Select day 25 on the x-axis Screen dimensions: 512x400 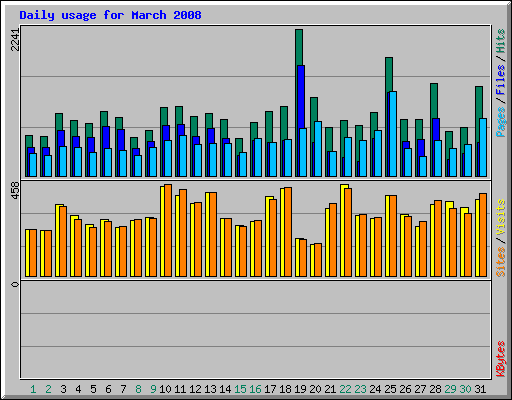[x=390, y=389]
